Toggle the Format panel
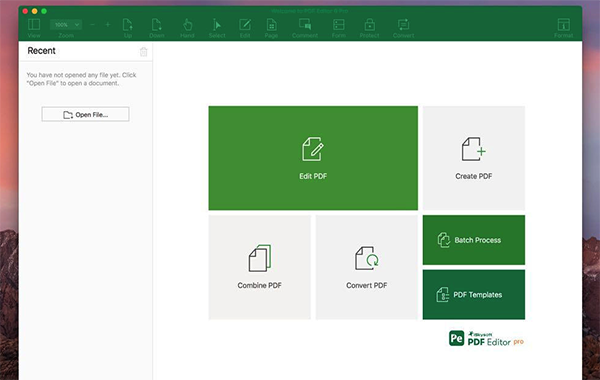The width and height of the screenshot is (600, 380). click(564, 28)
